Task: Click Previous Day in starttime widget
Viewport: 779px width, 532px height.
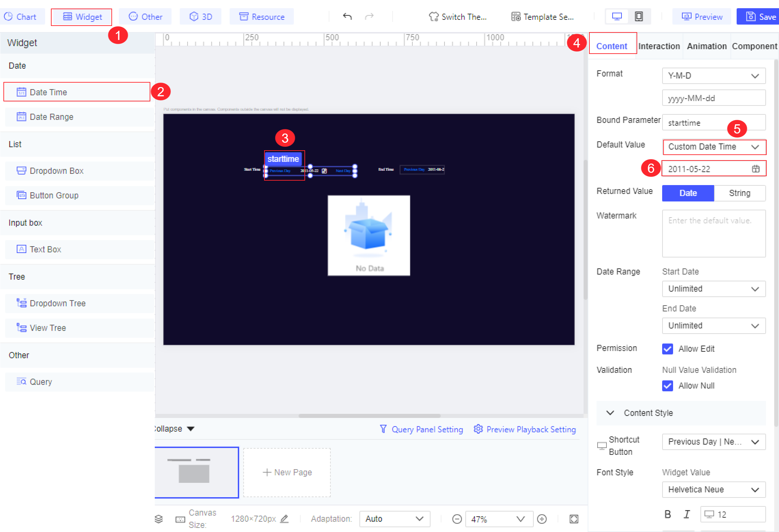Action: [280, 171]
